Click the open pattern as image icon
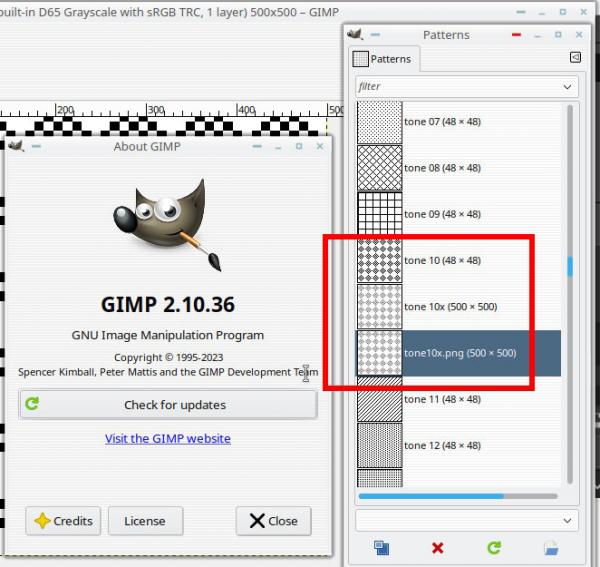 click(x=551, y=548)
